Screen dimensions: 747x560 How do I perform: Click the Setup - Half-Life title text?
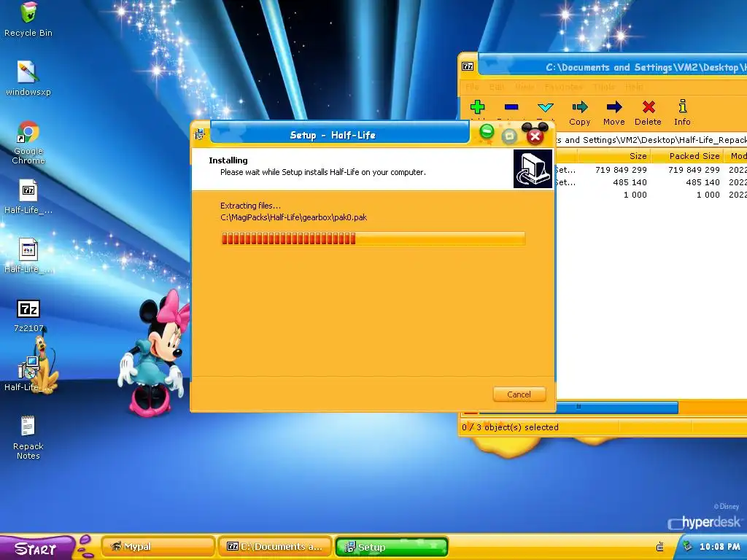[x=333, y=135]
